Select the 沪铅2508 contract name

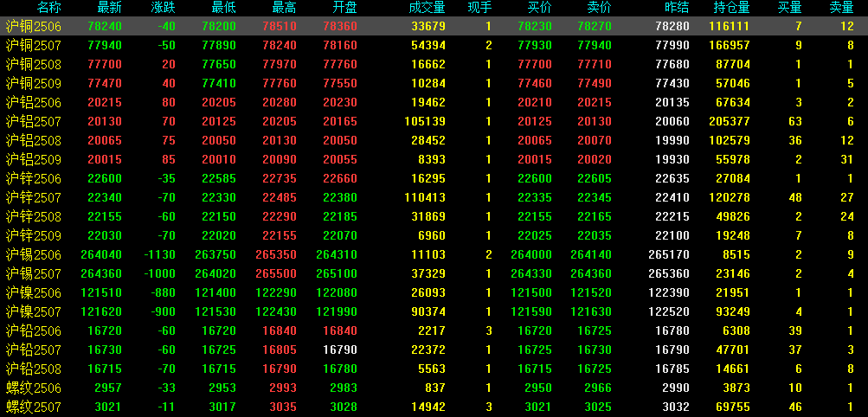(33, 369)
